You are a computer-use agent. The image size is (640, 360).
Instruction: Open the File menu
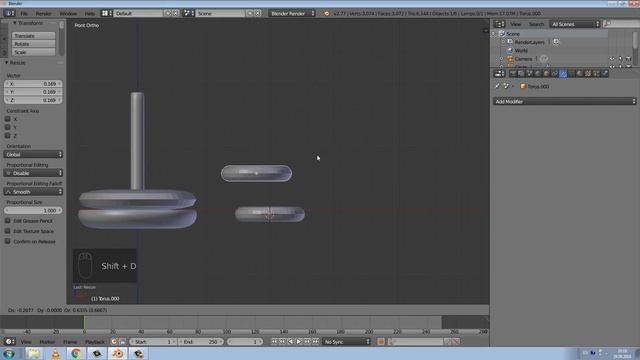[24, 13]
